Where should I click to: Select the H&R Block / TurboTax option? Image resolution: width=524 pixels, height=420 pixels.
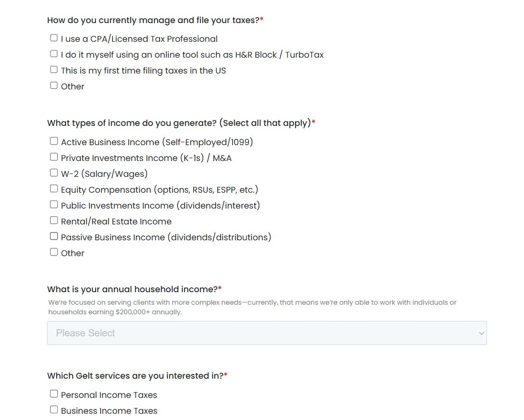pyautogui.click(x=54, y=54)
